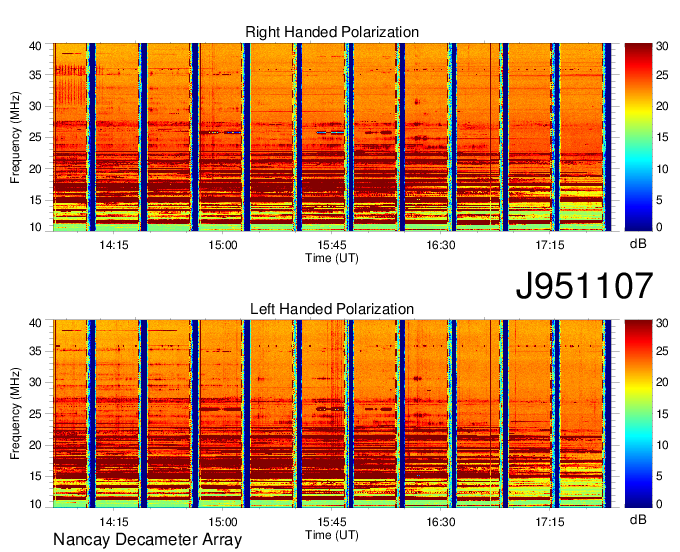This screenshot has height=552, width=680.
Task: Click the 17:15 time tick under Left Handed plot
Action: click(549, 522)
